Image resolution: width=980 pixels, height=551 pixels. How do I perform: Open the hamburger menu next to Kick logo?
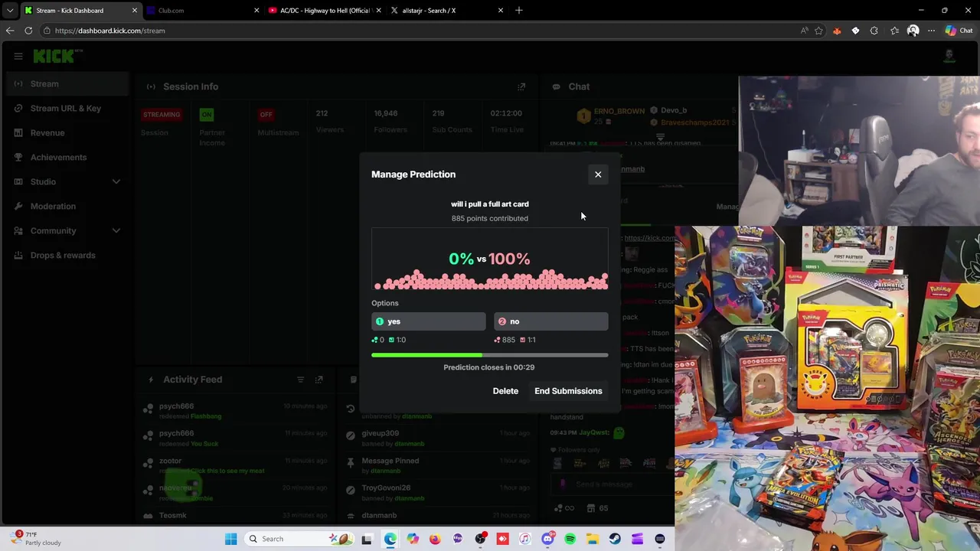[18, 56]
